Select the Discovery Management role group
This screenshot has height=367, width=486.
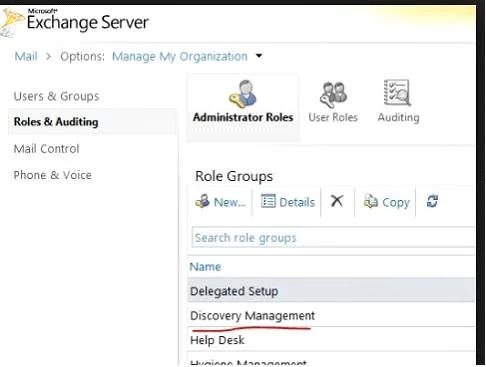(331, 315)
